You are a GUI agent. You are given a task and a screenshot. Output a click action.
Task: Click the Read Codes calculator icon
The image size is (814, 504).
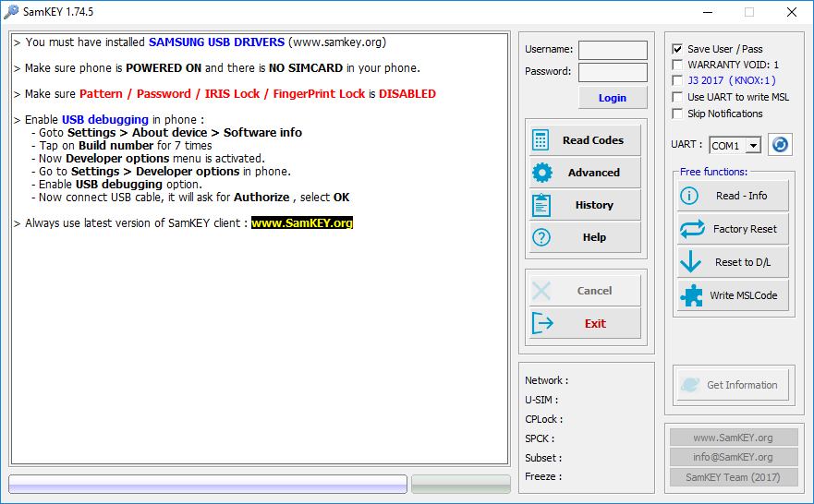(x=541, y=140)
